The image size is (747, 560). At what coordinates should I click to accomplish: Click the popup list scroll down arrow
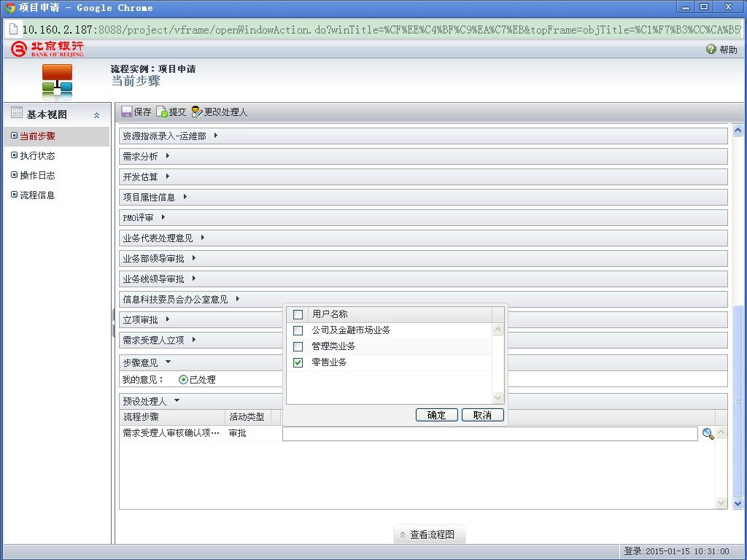[x=498, y=397]
